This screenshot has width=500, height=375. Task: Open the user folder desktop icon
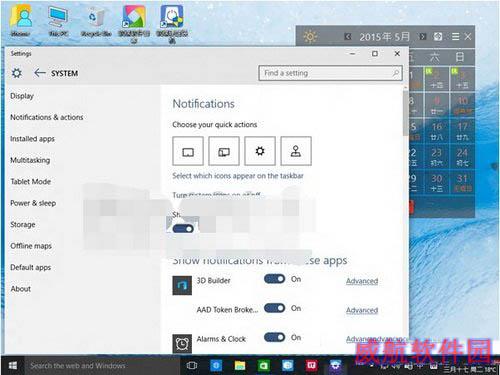[x=21, y=21]
